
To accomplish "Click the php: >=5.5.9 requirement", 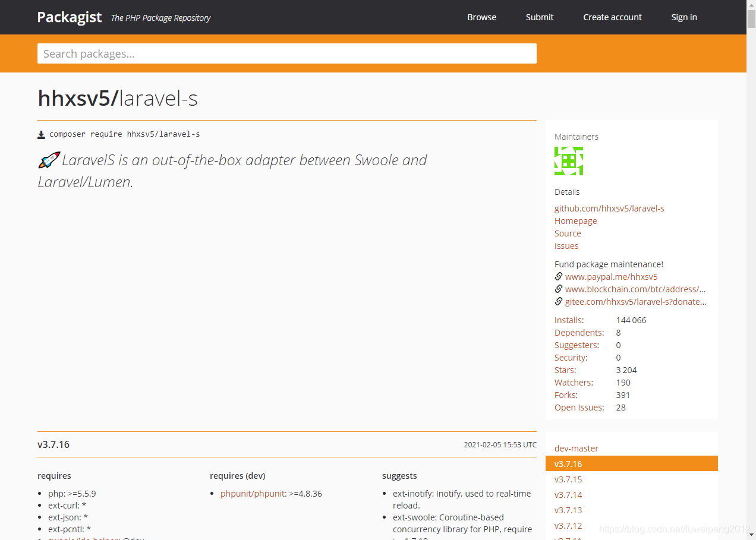I will pos(72,494).
